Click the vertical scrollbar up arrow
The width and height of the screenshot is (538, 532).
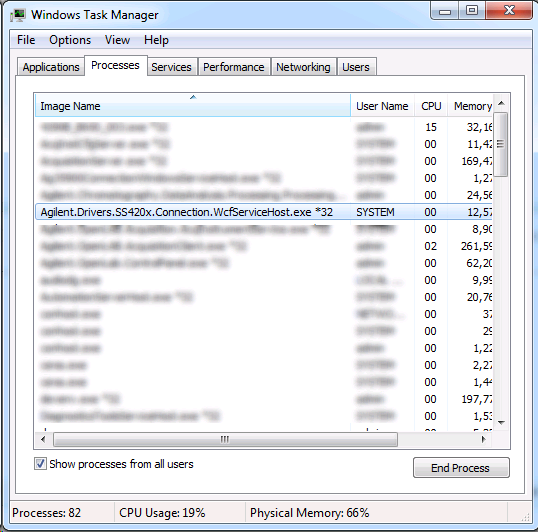point(501,103)
